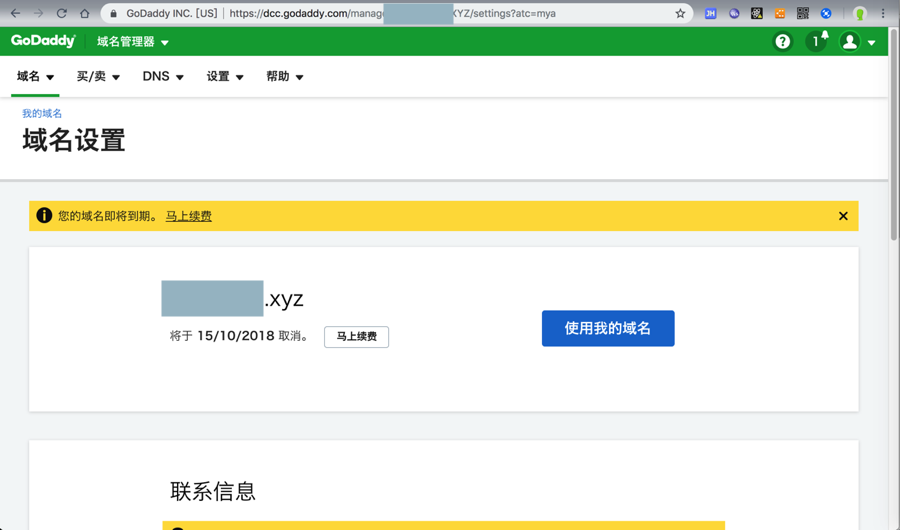
Task: Click the blue 使用我的域名 button
Action: tap(608, 328)
